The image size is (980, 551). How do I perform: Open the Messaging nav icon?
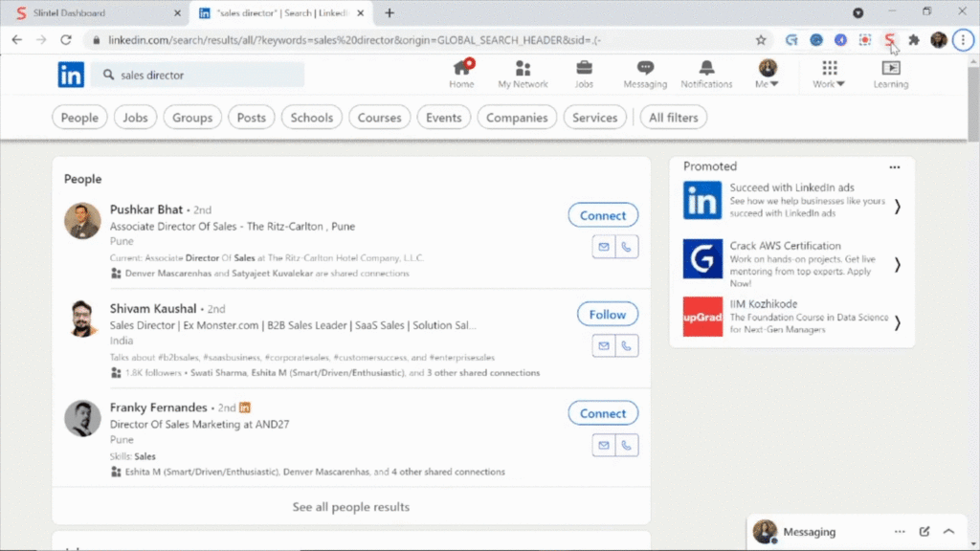tap(645, 68)
